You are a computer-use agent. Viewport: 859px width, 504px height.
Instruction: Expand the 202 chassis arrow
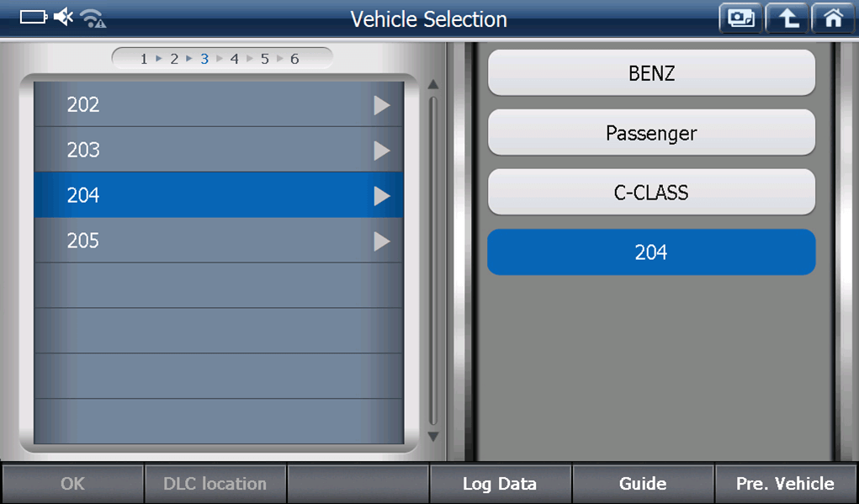click(382, 105)
